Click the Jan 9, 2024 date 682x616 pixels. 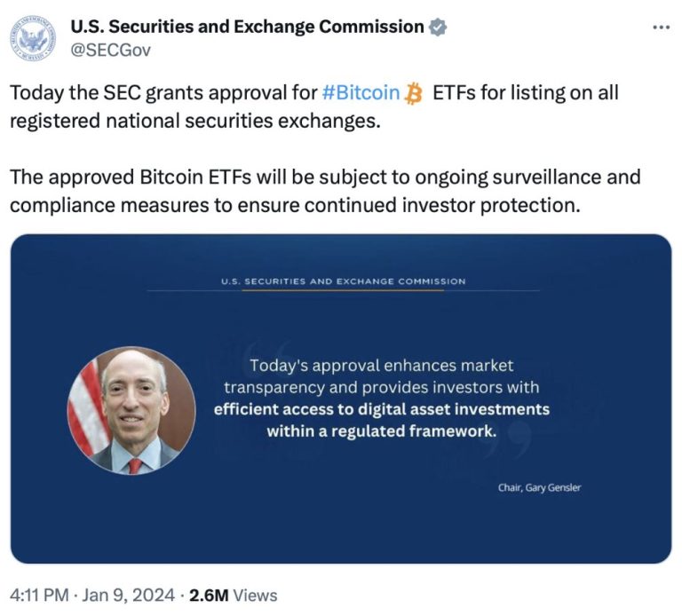tap(128, 595)
